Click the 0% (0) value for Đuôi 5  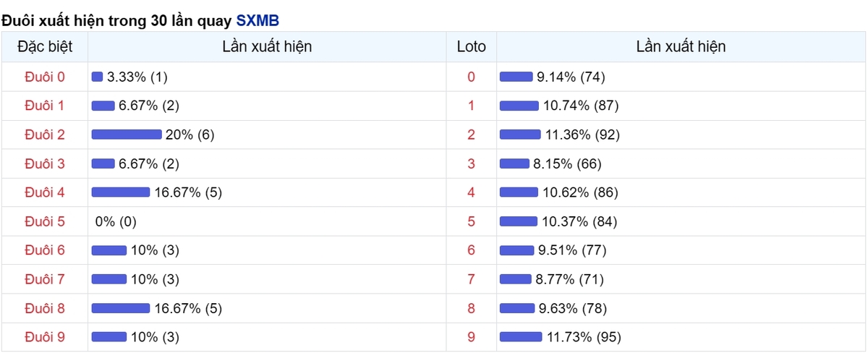[116, 221]
